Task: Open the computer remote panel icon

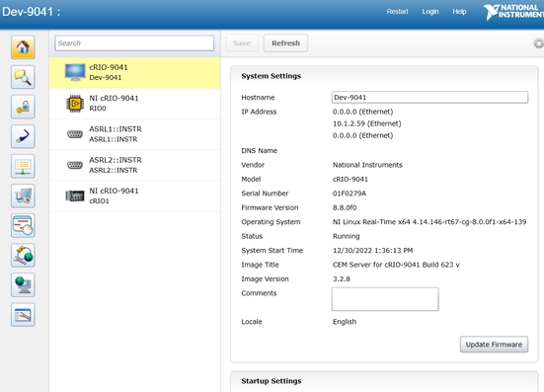Action: [x=23, y=196]
